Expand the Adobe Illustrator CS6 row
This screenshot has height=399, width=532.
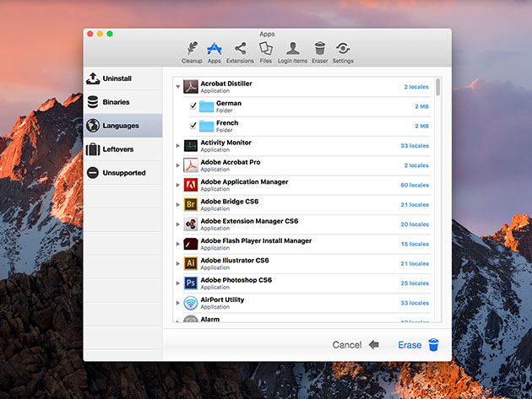click(x=178, y=264)
